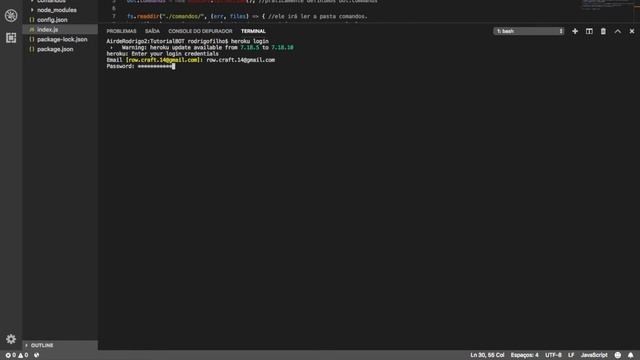Click the icon right of warnings count

click(x=36, y=355)
